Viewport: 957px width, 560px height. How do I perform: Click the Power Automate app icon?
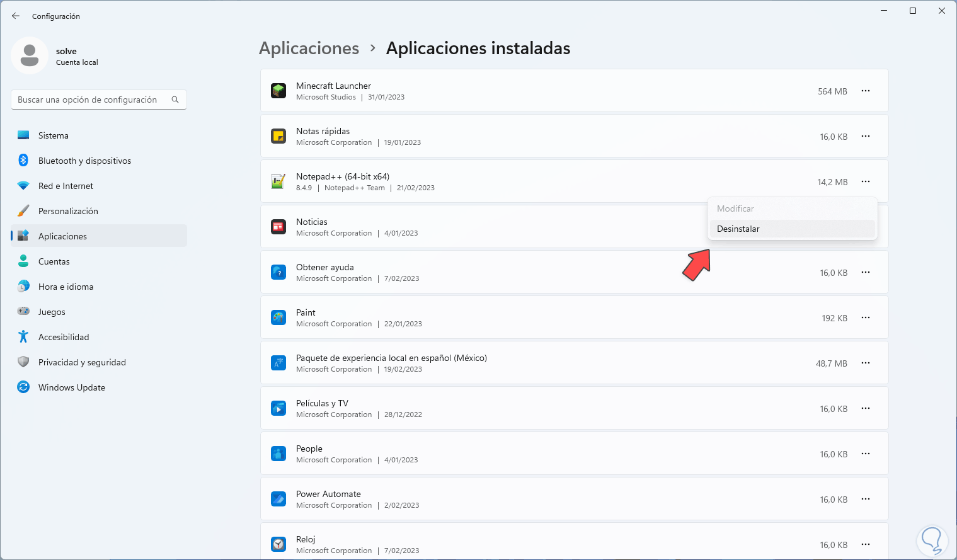click(278, 499)
